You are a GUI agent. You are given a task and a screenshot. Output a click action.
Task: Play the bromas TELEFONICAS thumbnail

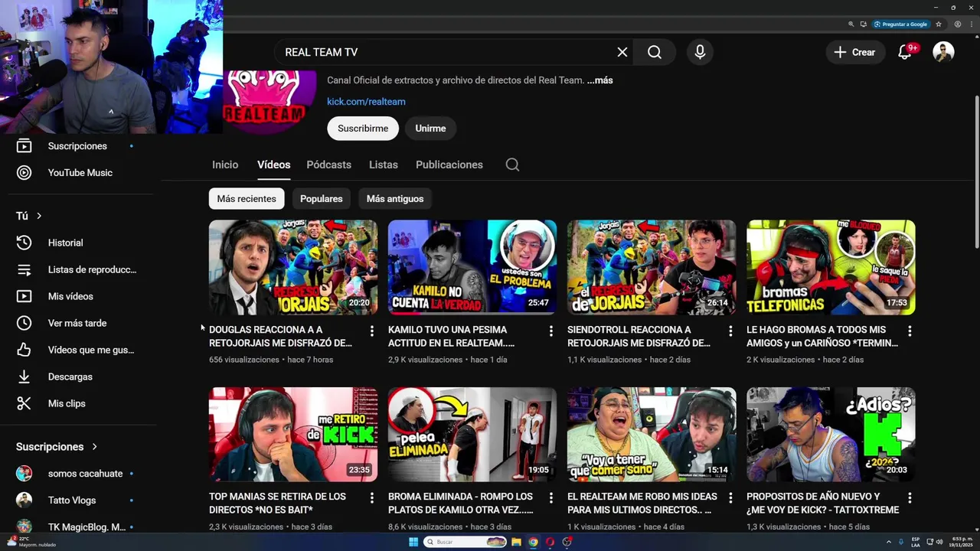point(831,267)
